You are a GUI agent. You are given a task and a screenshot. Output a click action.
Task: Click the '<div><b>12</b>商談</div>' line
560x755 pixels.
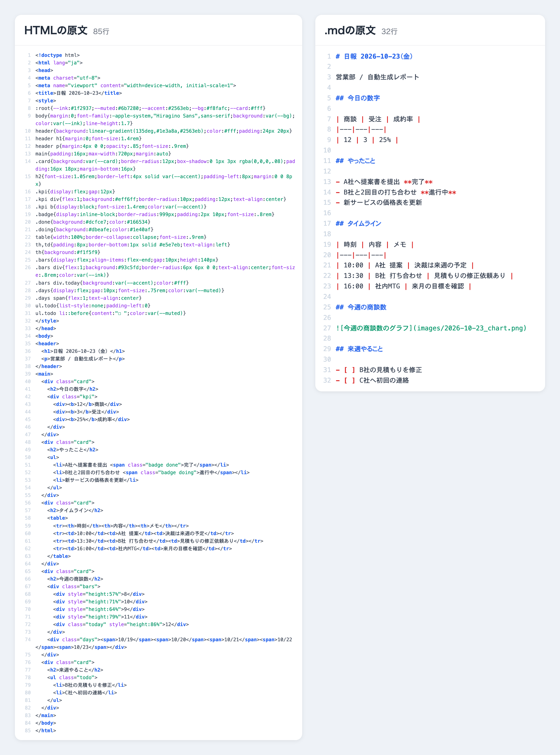[87, 404]
